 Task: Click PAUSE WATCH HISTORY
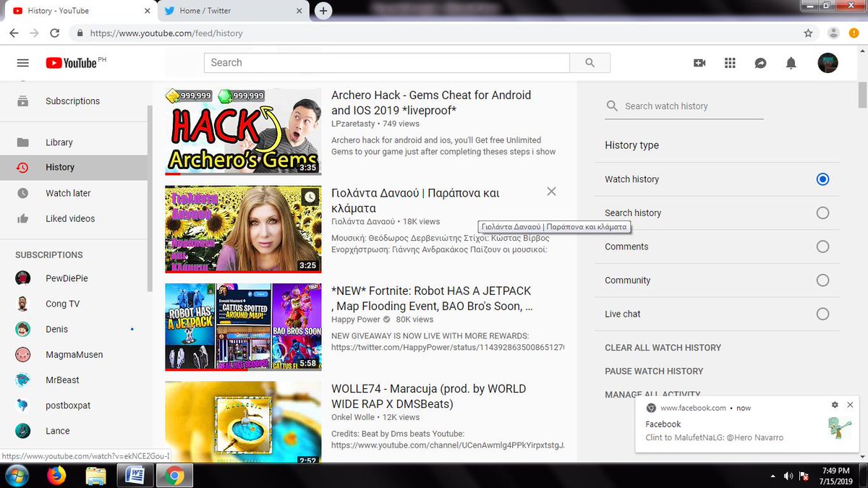pyautogui.click(x=654, y=371)
